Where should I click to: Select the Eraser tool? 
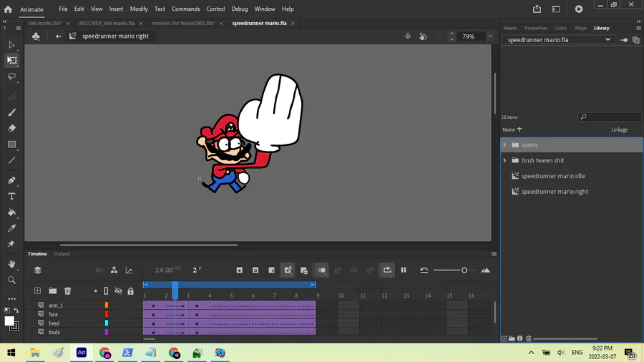click(11, 128)
